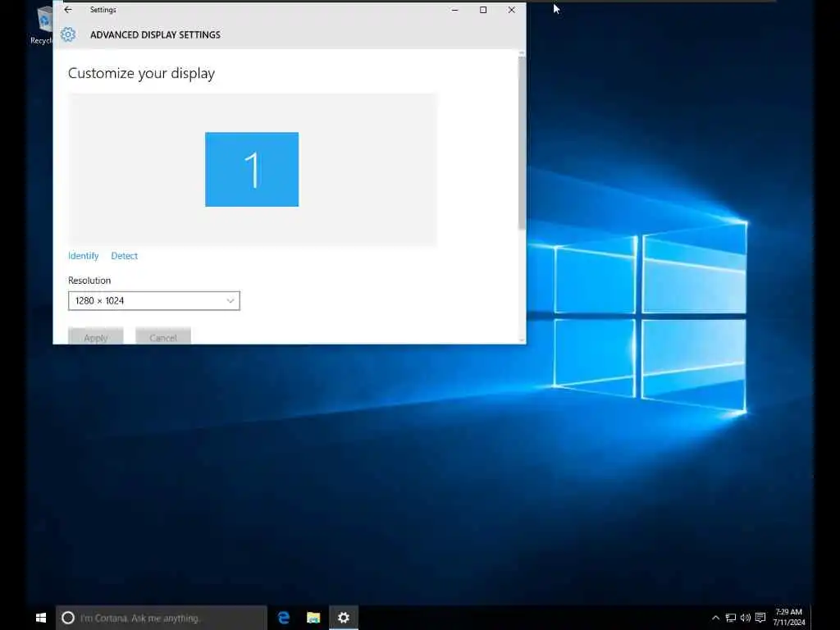Viewport: 840px width, 630px height.
Task: Click the Settings gear taskbar button
Action: pos(344,618)
